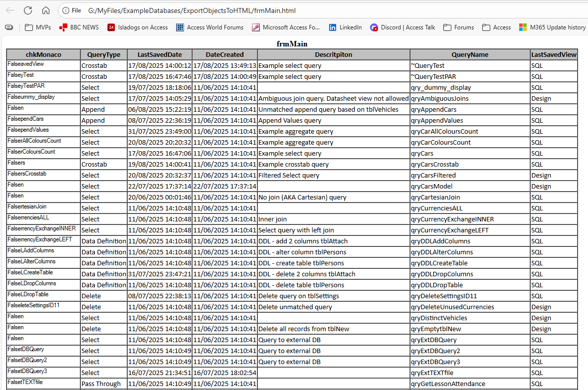Open the Forums bookmarks folder

[458, 27]
